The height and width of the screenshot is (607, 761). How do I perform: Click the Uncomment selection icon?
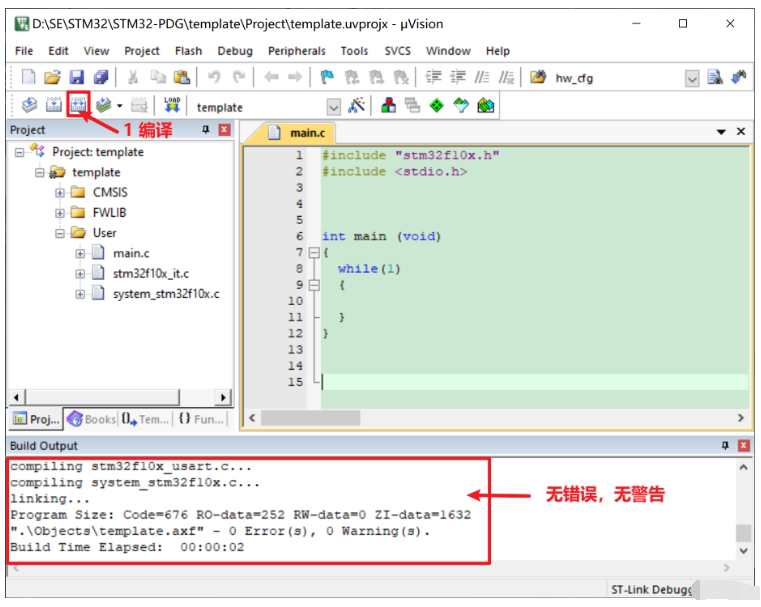506,77
